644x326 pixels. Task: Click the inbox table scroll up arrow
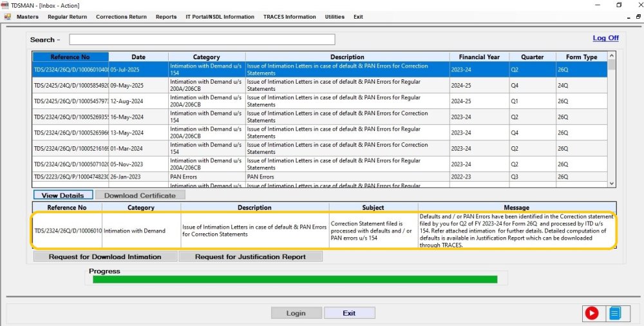(x=612, y=56)
